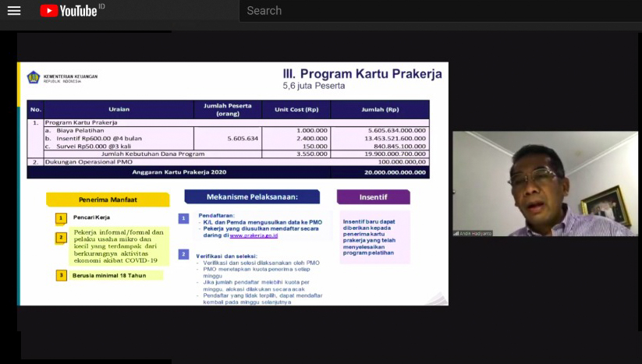Click 'K/L dan Pemda mengusulkan data ke PMO'
642x364 pixels.
[x=262, y=222]
